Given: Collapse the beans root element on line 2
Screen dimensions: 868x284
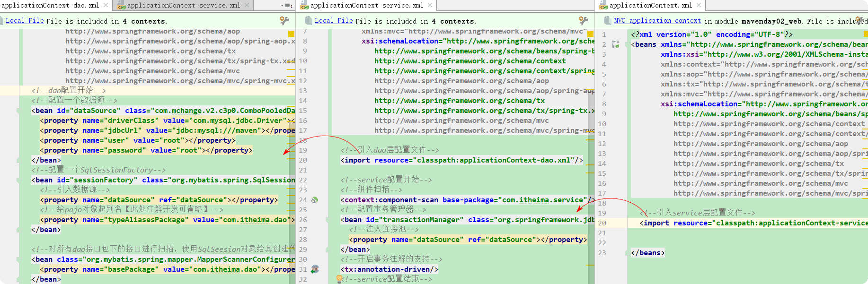Looking at the screenshot, I should coord(627,44).
